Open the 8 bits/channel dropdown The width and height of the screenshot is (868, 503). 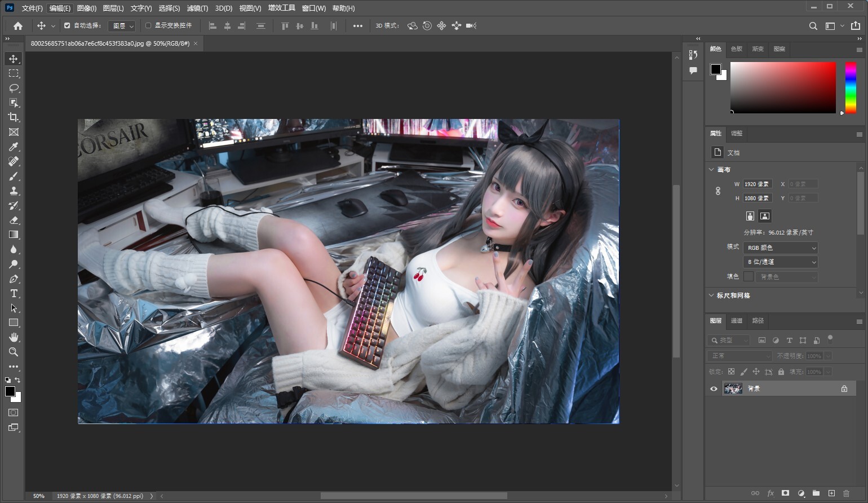tap(781, 262)
